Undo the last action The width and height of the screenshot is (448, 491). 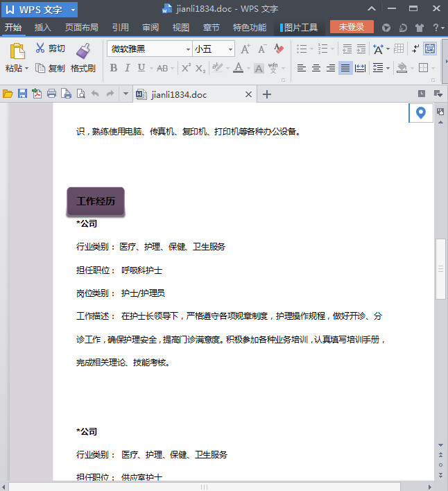[x=95, y=94]
